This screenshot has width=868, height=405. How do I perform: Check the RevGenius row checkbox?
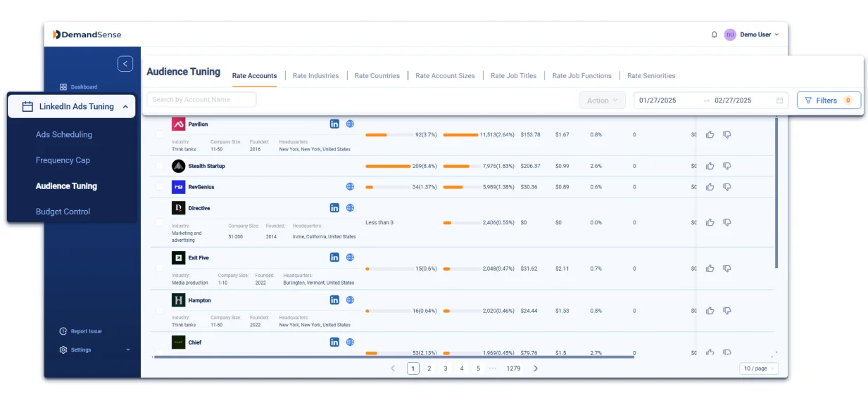[x=160, y=187]
